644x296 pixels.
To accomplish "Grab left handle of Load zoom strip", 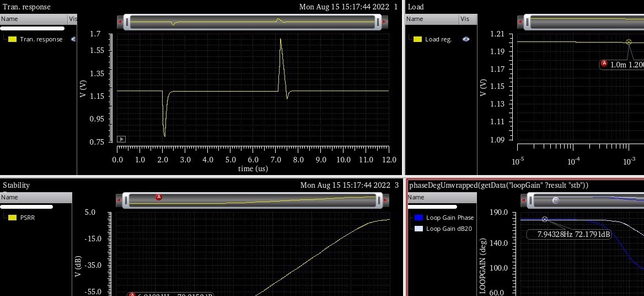I will (528, 22).
